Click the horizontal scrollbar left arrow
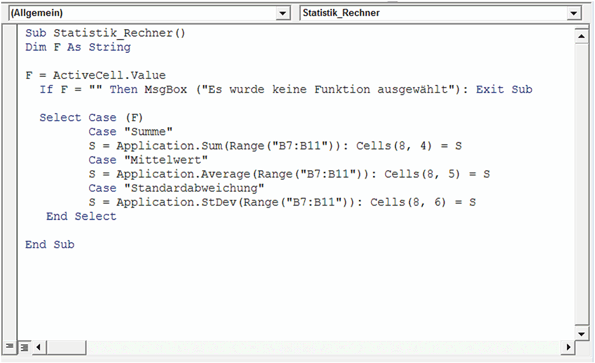Screen dimensions: 595x363 (38, 347)
